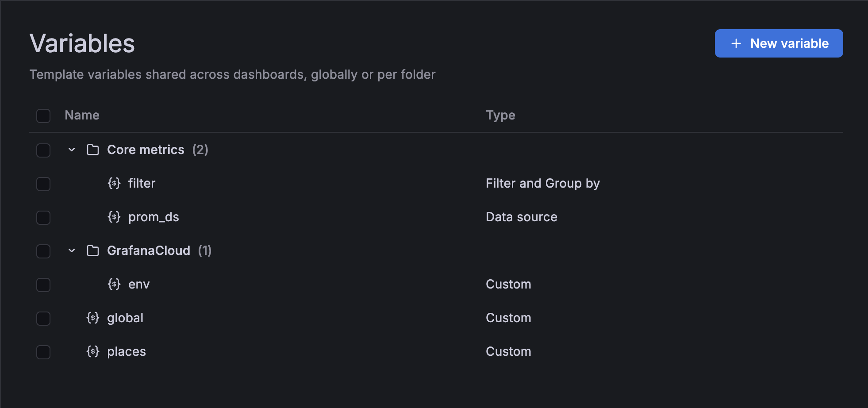Check the env variable checkbox
Image resolution: width=868 pixels, height=408 pixels.
[x=43, y=285]
